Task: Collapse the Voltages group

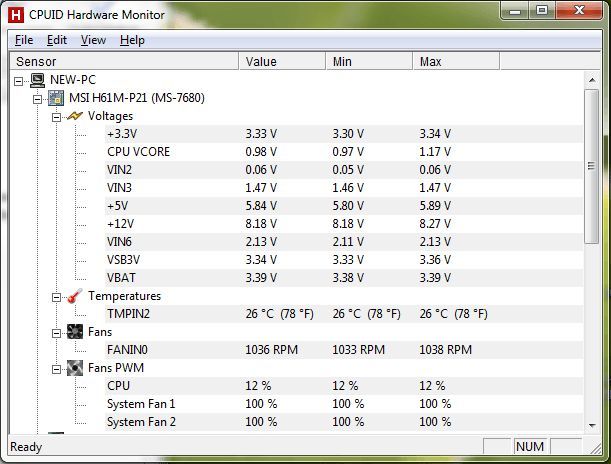Action: [x=57, y=117]
